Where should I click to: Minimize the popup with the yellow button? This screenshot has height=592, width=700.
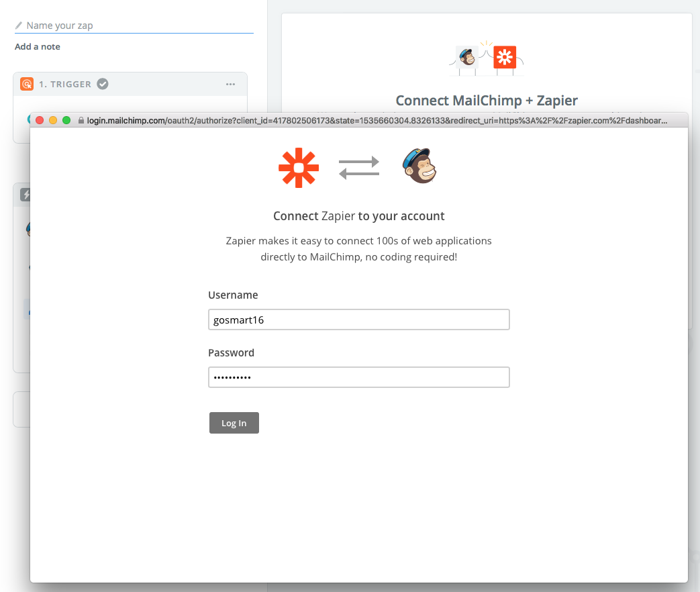[52, 120]
